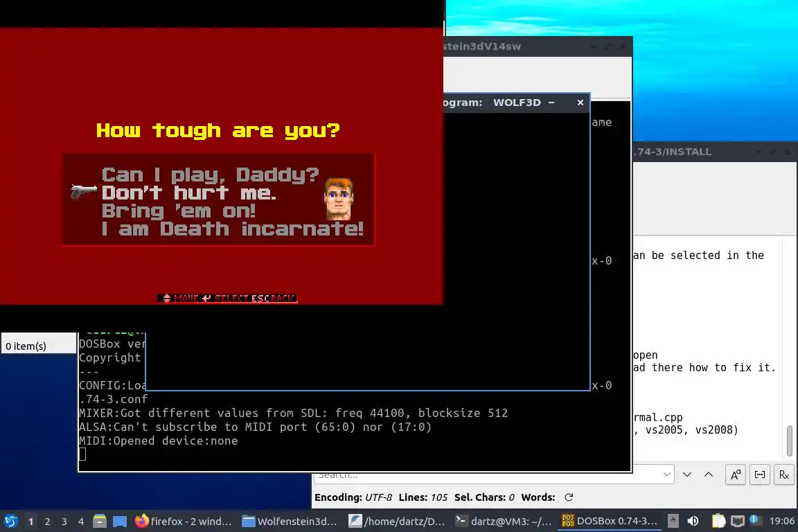Open the update notifier tray icon
798x532 pixels.
(x=755, y=520)
